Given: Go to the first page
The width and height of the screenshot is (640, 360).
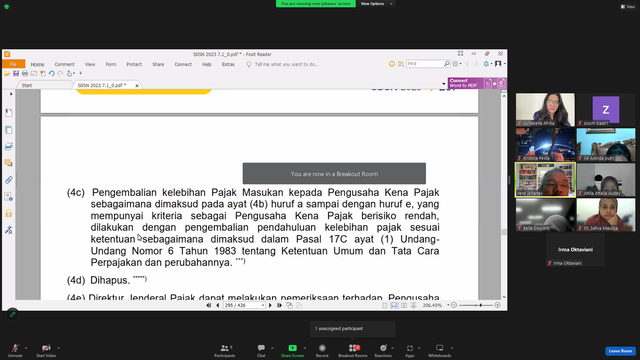Looking at the screenshot, I should [209, 305].
